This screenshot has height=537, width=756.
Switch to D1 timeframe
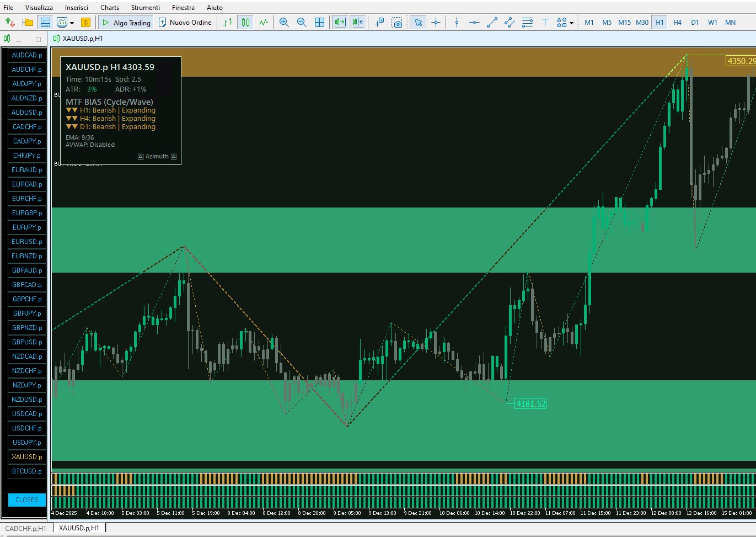(x=695, y=23)
